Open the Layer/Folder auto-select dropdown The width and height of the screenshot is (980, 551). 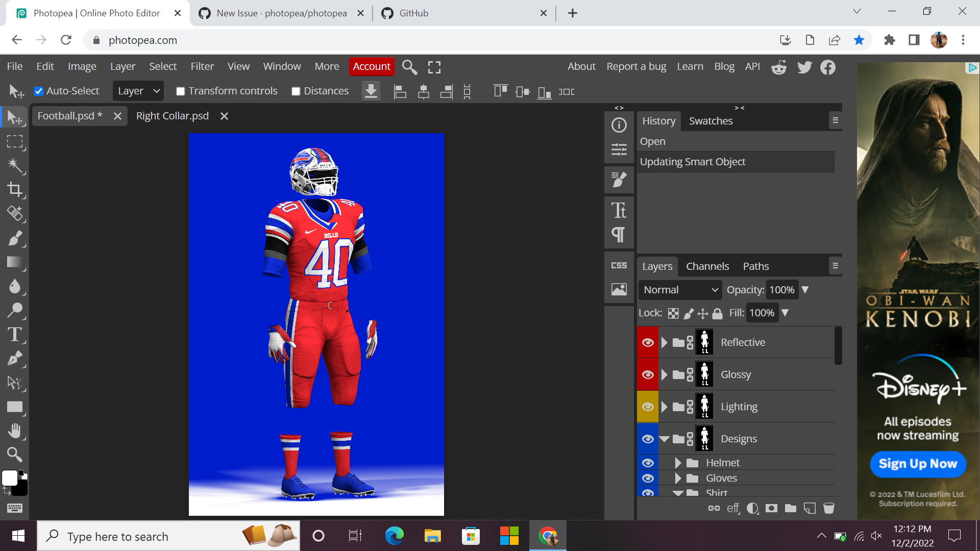coord(138,91)
